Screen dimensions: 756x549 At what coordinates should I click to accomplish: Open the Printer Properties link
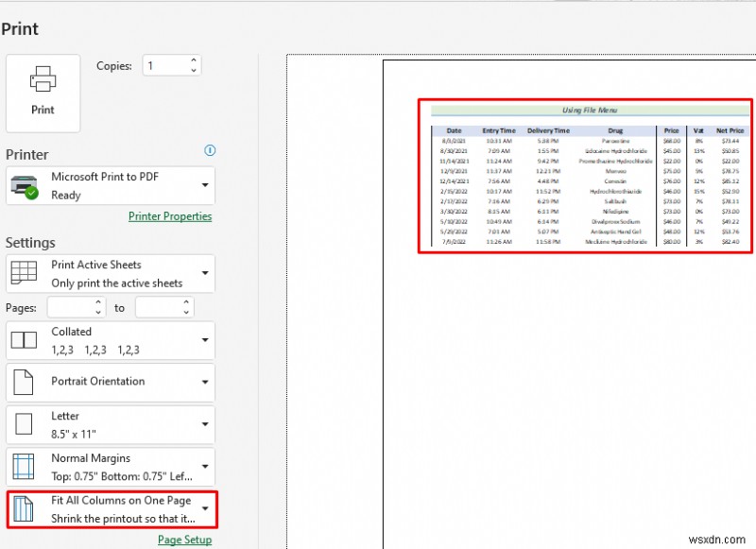pos(170,215)
